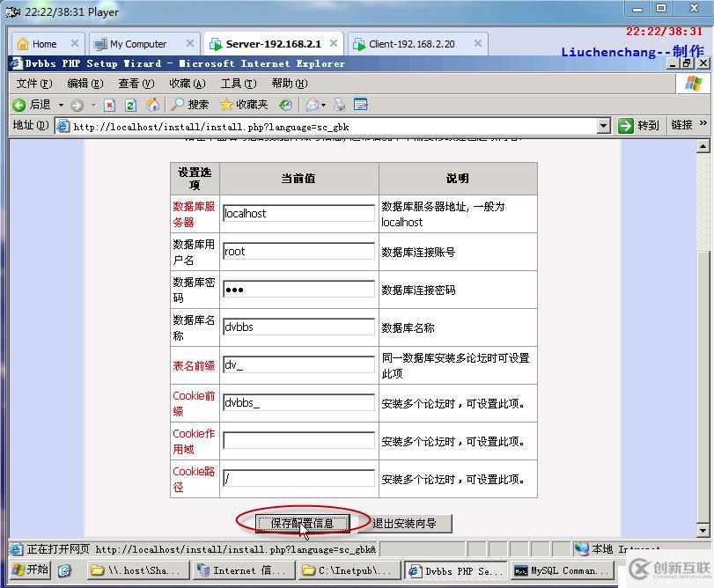Click the page scrollbar up arrow
714x588 pixels.
(x=703, y=146)
